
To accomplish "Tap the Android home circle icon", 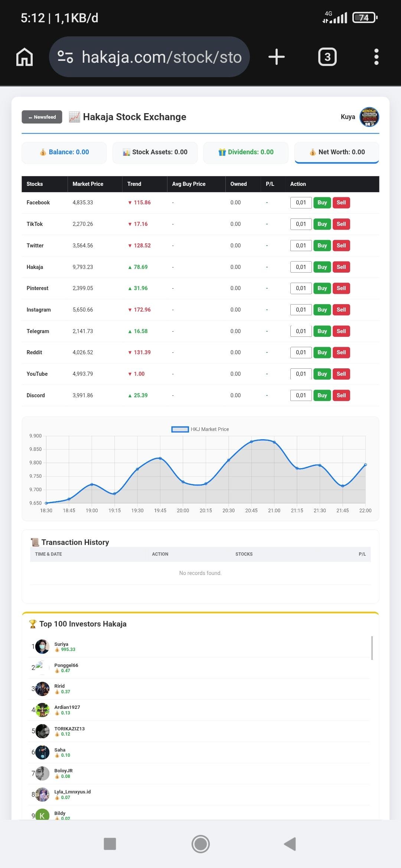I will [200, 844].
